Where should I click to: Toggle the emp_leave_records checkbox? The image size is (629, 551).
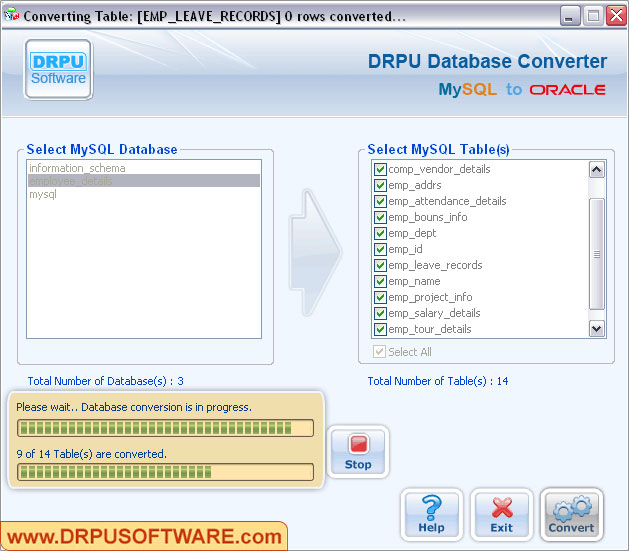(x=380, y=265)
